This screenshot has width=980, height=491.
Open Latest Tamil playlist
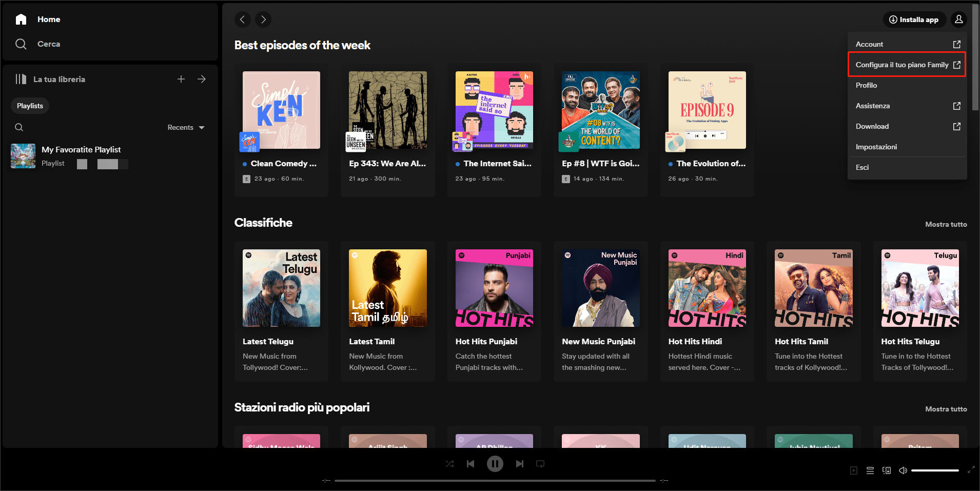coord(388,311)
